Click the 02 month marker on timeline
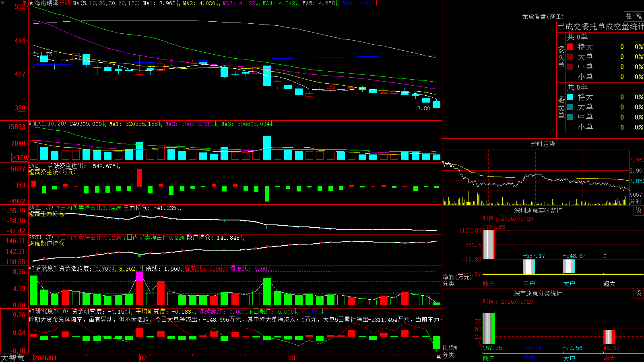 [143, 358]
